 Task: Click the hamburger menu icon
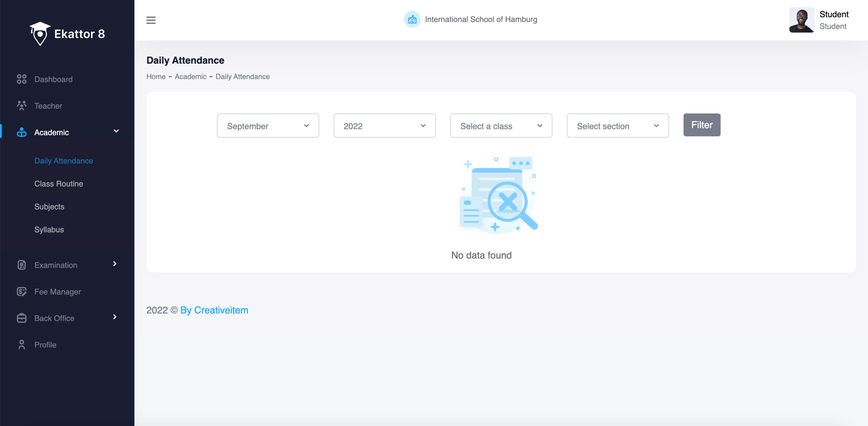tap(151, 20)
